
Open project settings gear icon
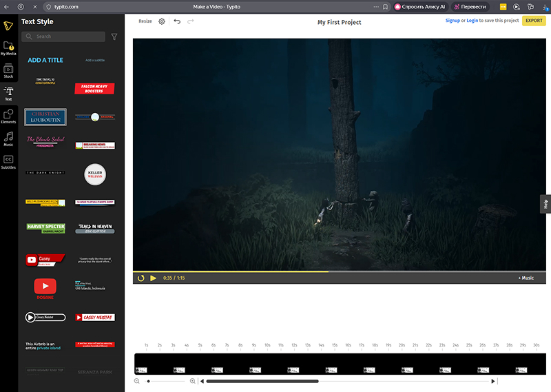(x=162, y=21)
